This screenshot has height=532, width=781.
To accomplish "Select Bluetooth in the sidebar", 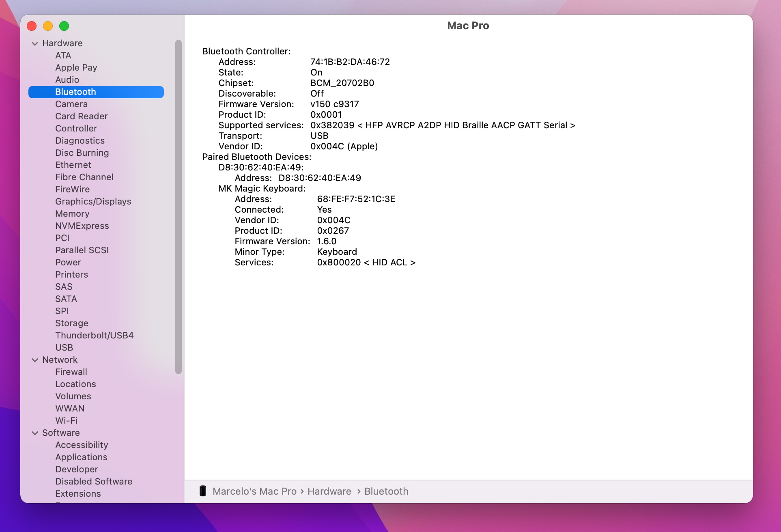I will pos(75,92).
